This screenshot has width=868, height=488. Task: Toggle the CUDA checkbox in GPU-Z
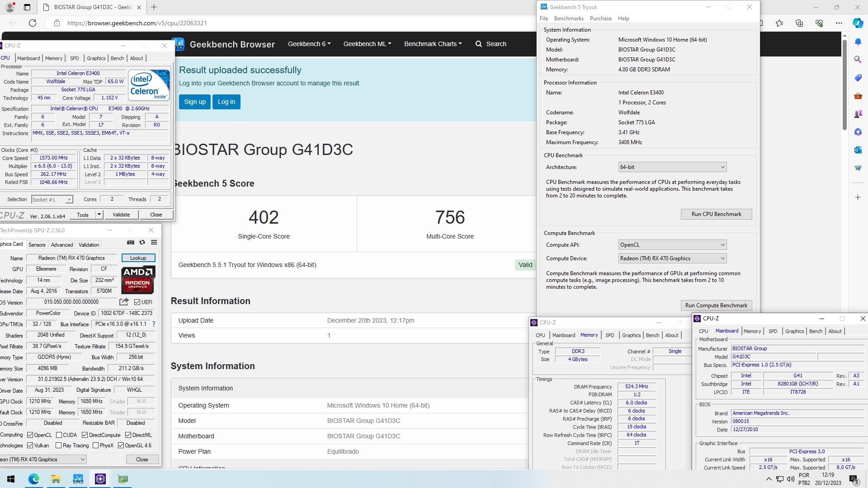click(x=59, y=435)
